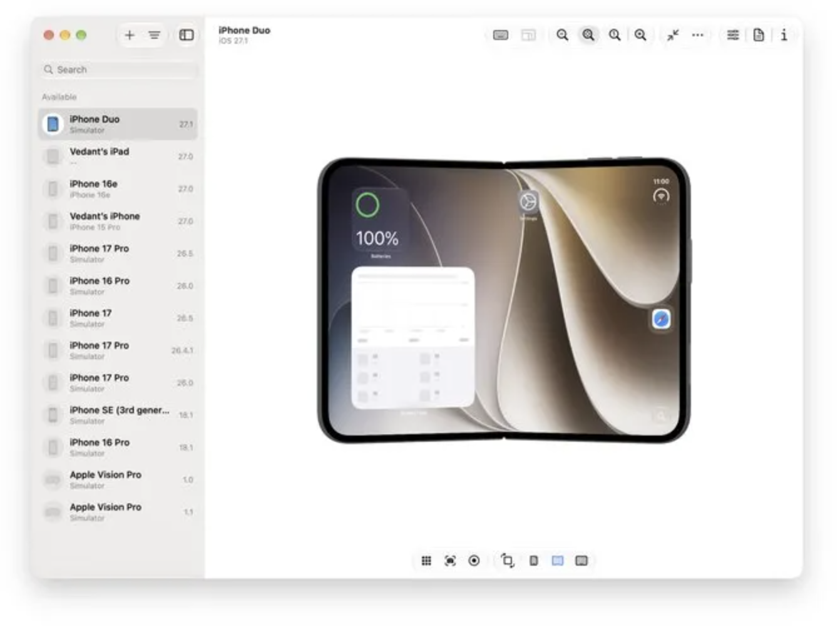The height and width of the screenshot is (627, 840).
Task: Select iPhone 16 Pro simulator version 26.0
Action: (118, 286)
